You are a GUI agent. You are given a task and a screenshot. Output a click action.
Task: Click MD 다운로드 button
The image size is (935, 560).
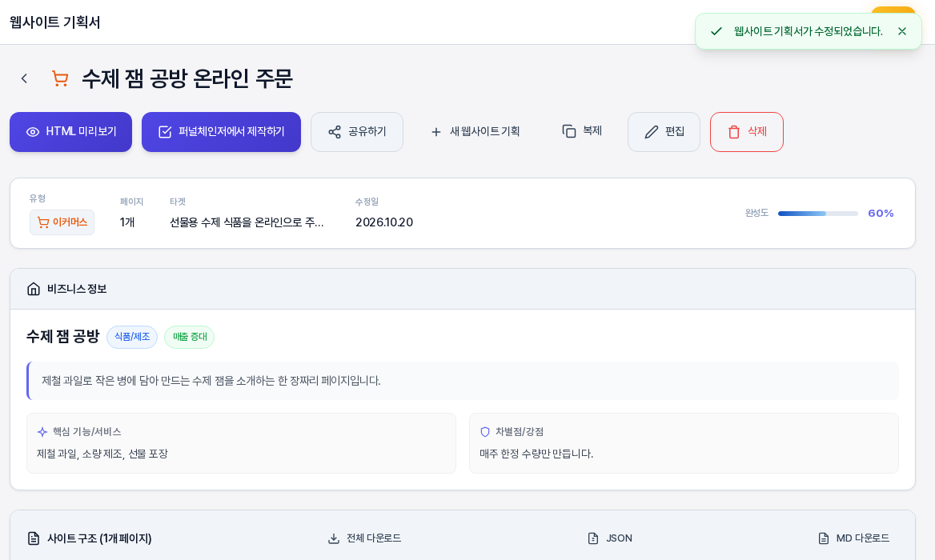(x=853, y=538)
